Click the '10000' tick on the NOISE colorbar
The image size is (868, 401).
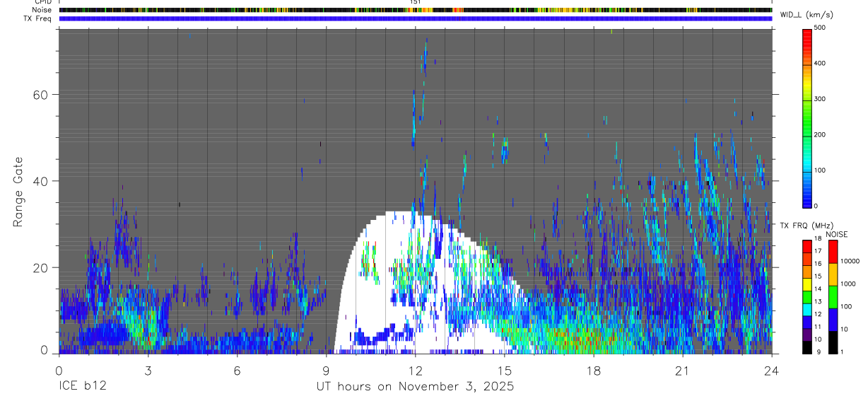coord(850,262)
